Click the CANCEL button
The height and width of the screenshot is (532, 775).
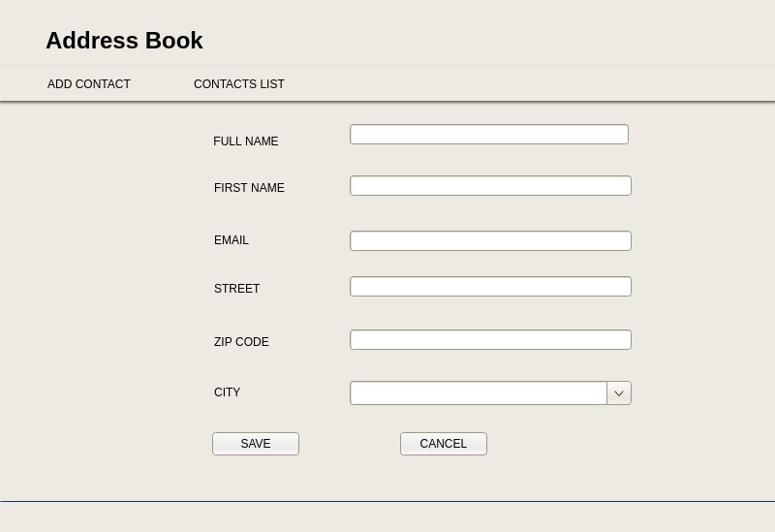pos(444,444)
